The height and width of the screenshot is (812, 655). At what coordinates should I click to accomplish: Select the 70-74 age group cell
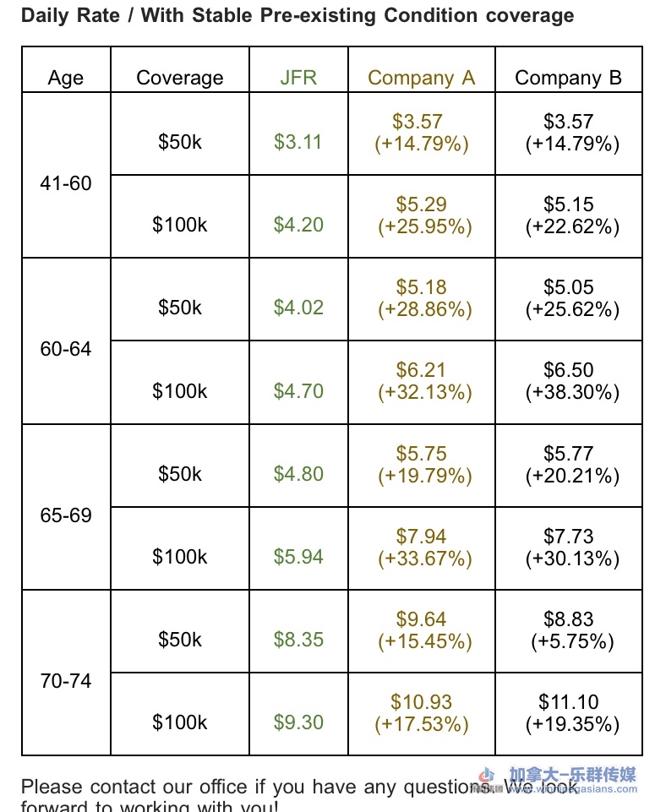click(x=66, y=681)
